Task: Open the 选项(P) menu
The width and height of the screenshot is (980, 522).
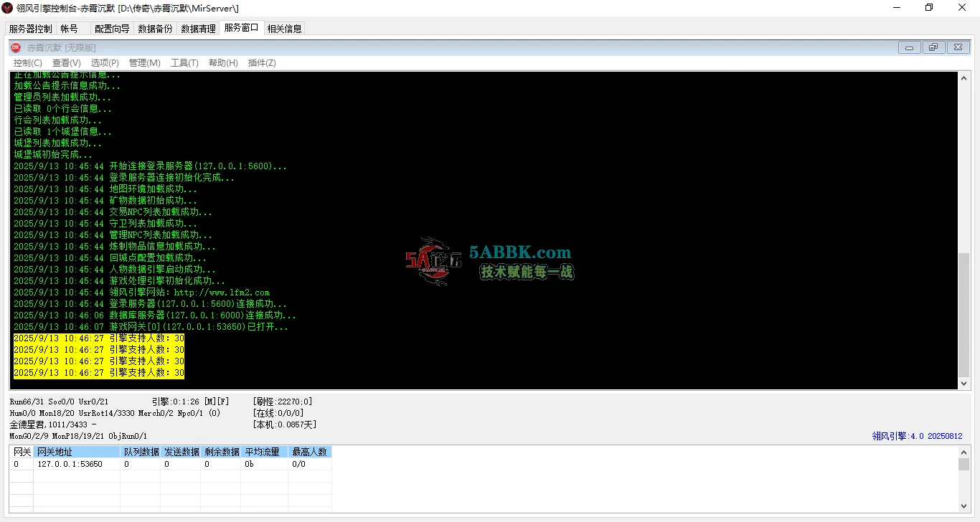Action: (105, 63)
